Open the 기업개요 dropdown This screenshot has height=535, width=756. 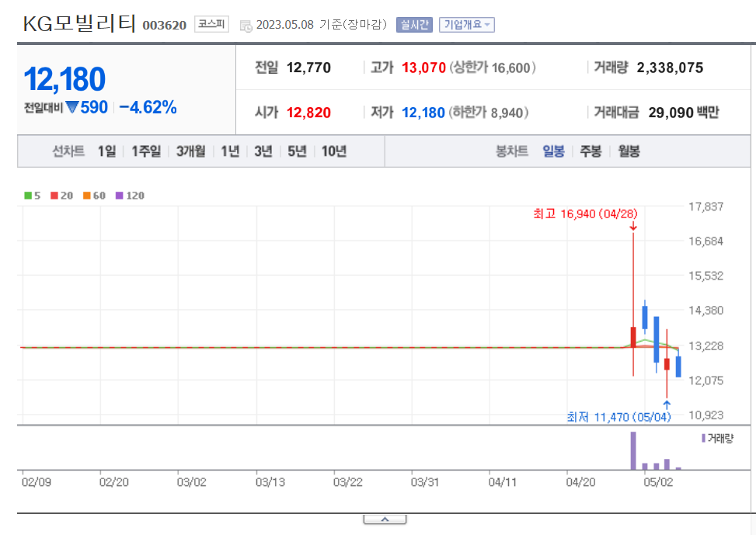[x=467, y=25]
